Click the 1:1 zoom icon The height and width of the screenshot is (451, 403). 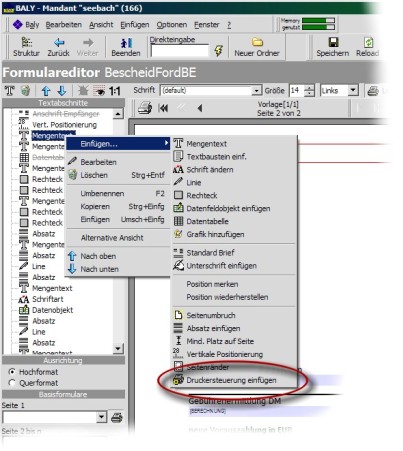coord(115,91)
